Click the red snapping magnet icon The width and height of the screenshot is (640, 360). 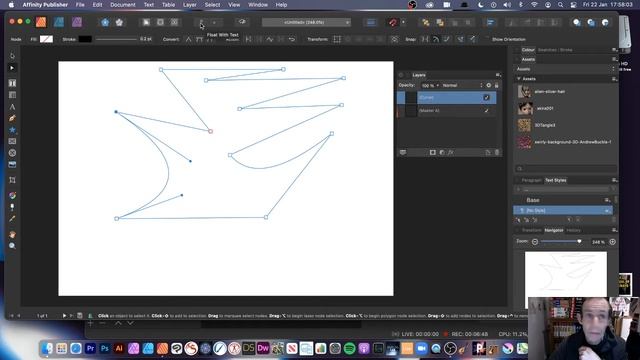(393, 22)
